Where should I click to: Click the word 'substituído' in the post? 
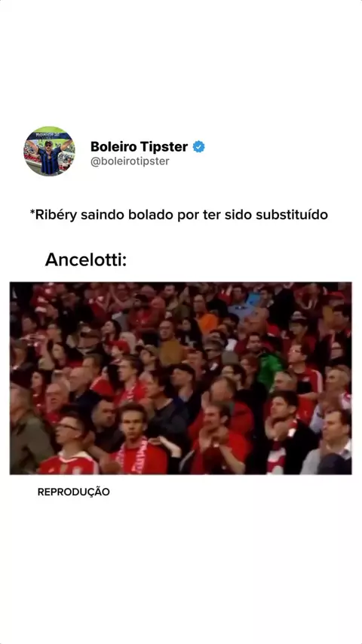pos(292,215)
